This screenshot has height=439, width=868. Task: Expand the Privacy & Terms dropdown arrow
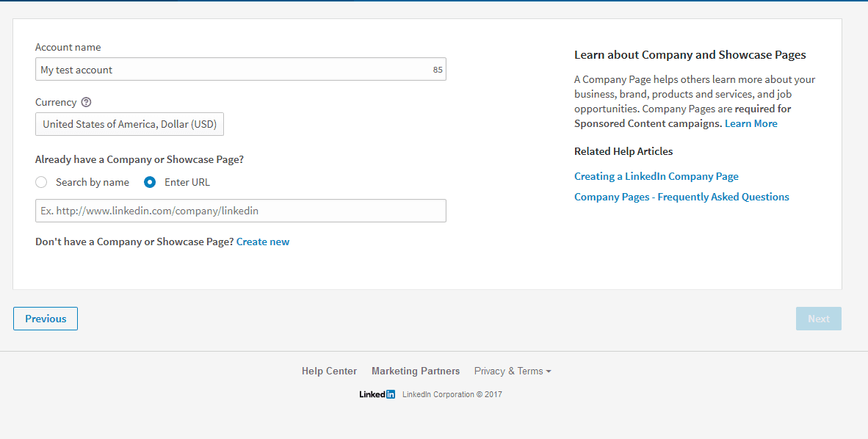(x=550, y=371)
